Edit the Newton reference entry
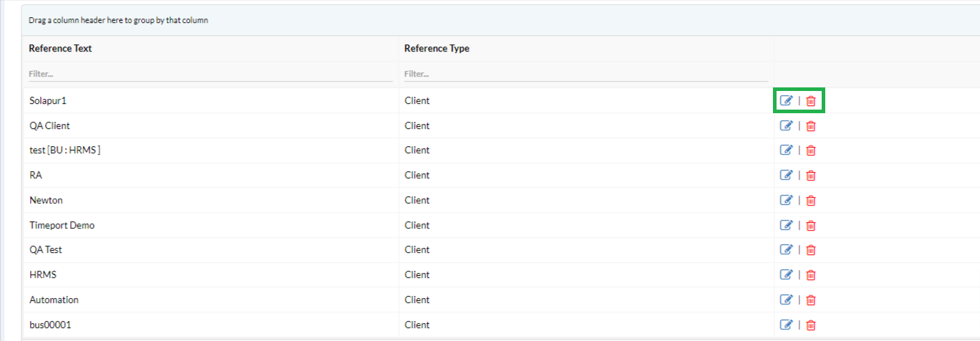Viewport: 980px width, 341px height. (786, 200)
